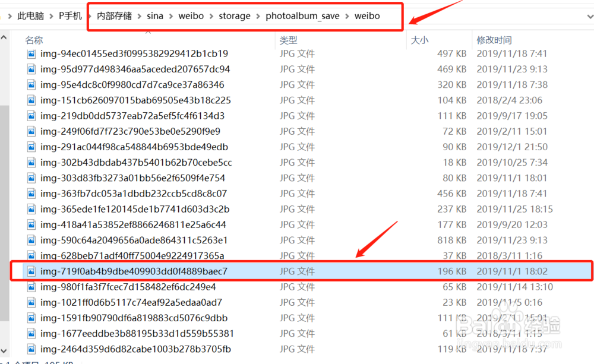Open the address bar history dropdown arrow
The height and width of the screenshot is (364, 594).
pyautogui.click(x=590, y=17)
